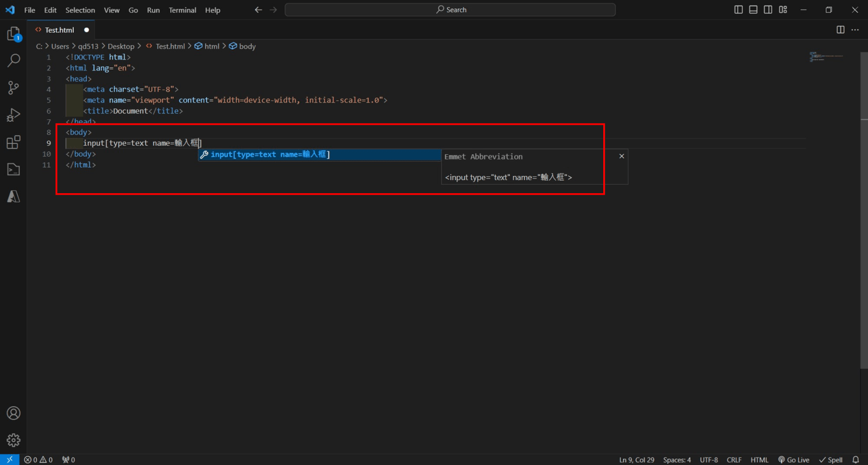Screen dimensions: 868x465
Task: Go back with the navigation arrow
Action: (258, 10)
